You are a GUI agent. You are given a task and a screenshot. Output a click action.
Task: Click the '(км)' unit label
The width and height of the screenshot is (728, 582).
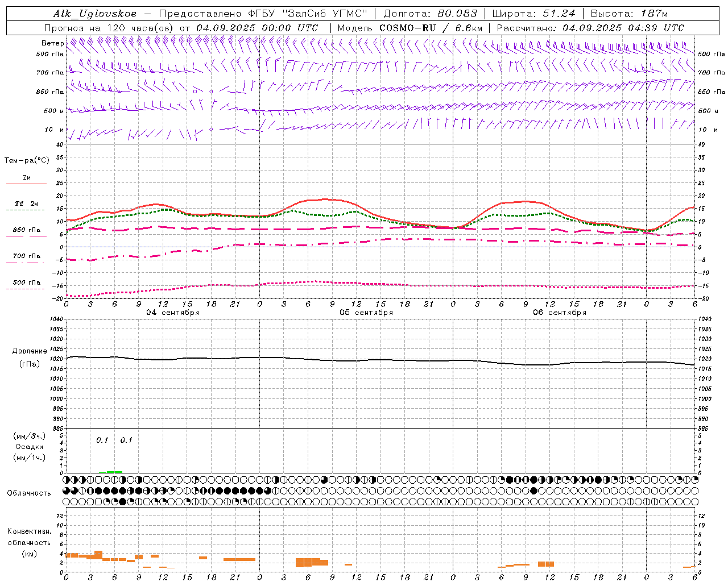(x=29, y=554)
